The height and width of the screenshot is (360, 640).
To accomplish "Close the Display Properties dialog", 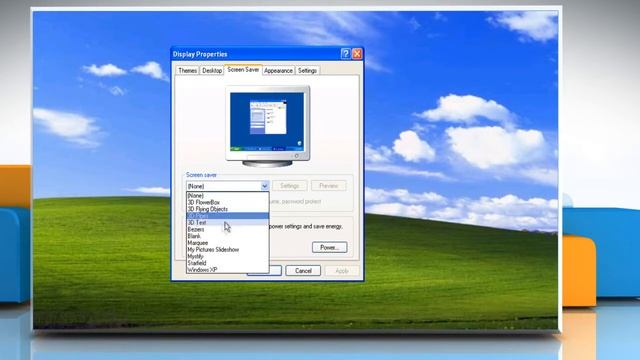I will [x=357, y=54].
